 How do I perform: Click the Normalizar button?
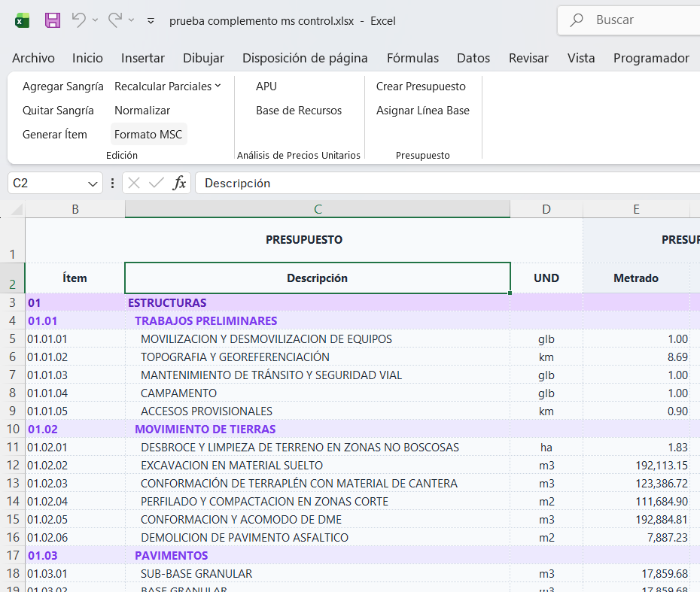tap(142, 110)
